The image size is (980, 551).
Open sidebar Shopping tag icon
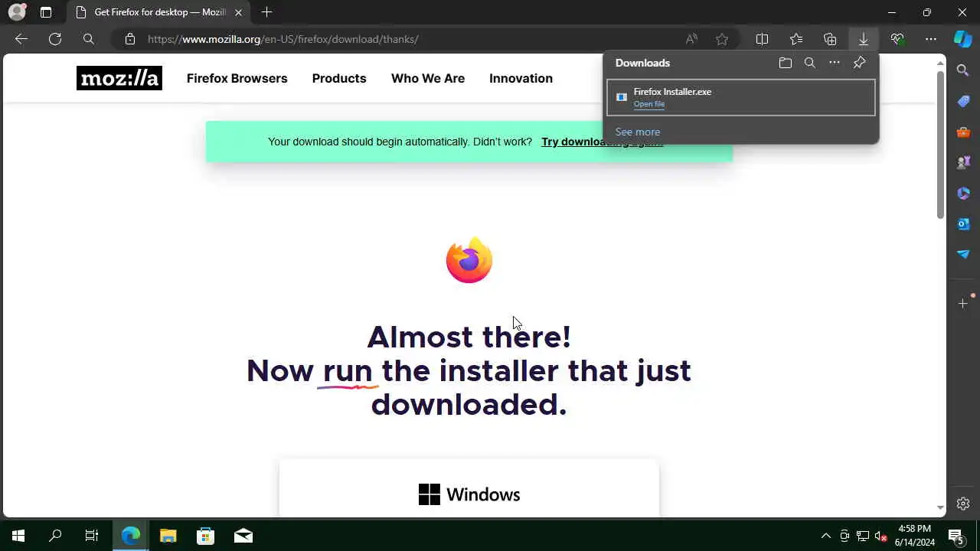tap(963, 101)
